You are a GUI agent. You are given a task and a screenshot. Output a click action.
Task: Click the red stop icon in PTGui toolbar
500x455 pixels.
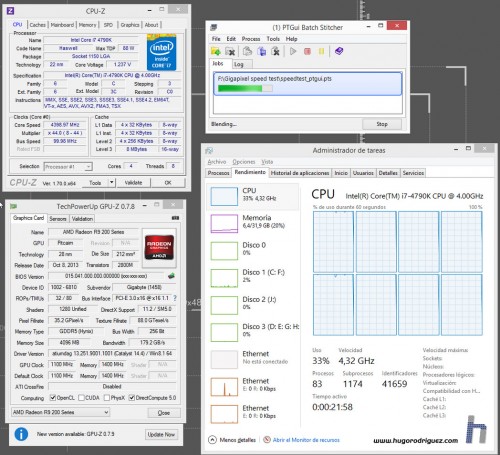pyautogui.click(x=307, y=51)
